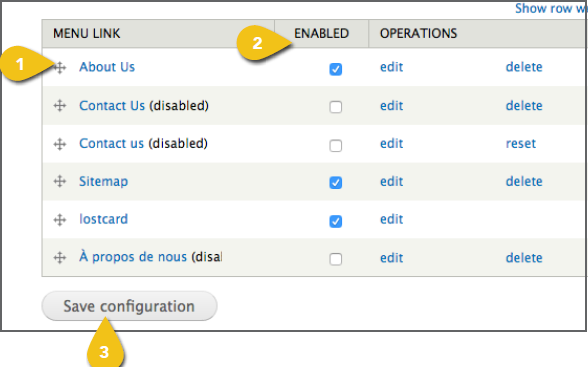Click the Show row weights link
Image resolution: width=588 pixels, height=367 pixels.
point(551,9)
